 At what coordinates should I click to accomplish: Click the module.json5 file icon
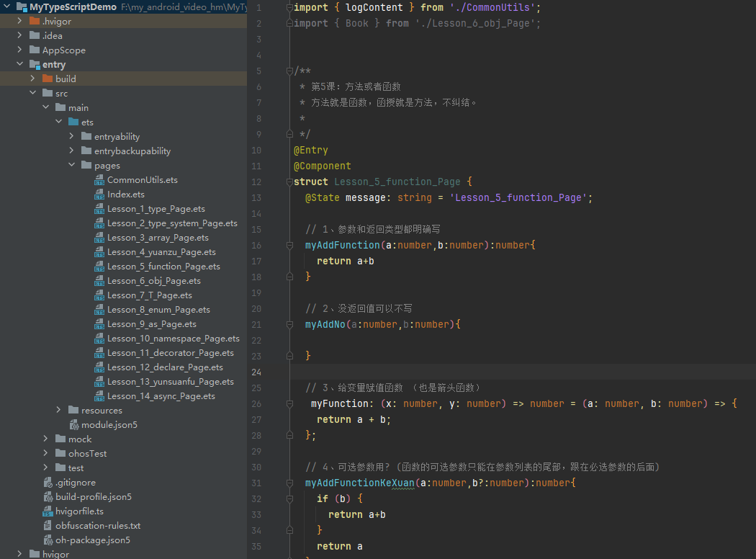pyautogui.click(x=73, y=425)
